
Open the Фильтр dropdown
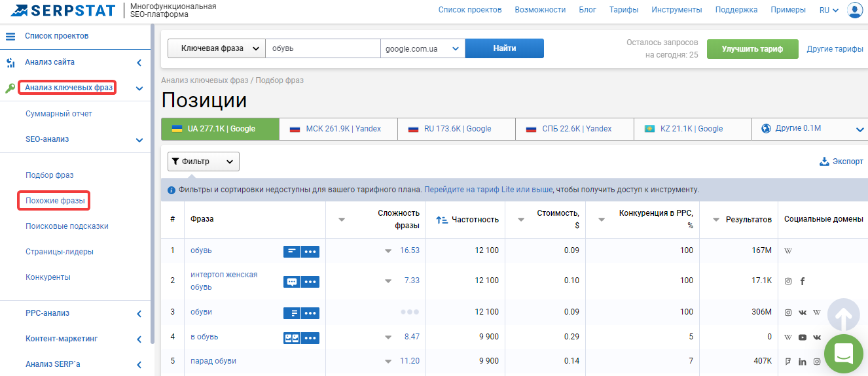pos(204,162)
